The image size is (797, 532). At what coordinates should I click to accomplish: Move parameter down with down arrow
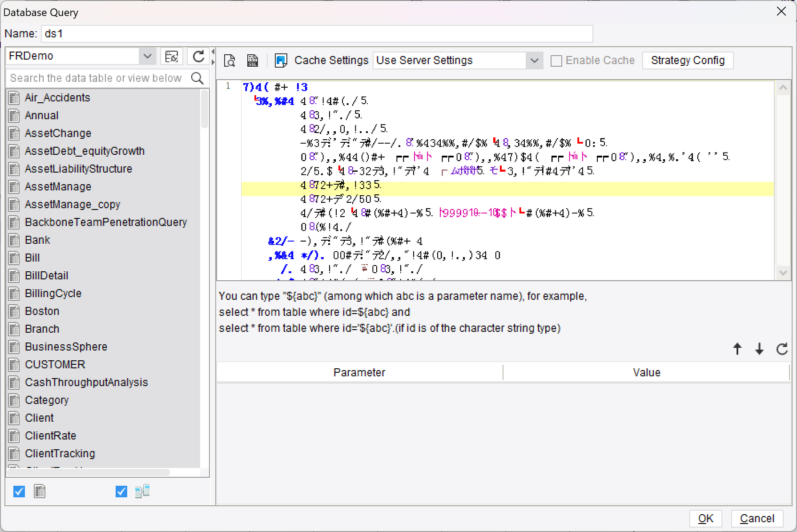pyautogui.click(x=760, y=349)
